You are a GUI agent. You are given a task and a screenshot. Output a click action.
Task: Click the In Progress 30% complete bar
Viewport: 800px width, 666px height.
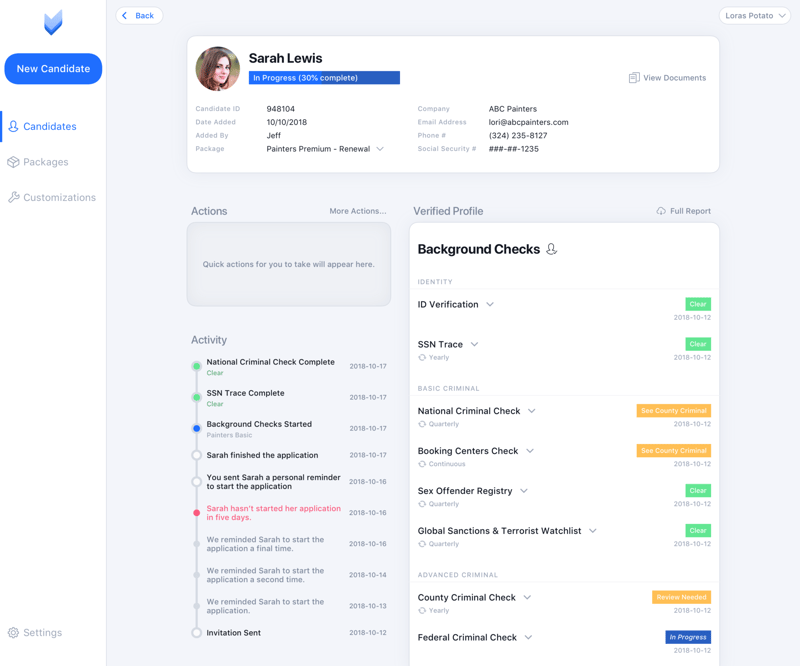[324, 78]
